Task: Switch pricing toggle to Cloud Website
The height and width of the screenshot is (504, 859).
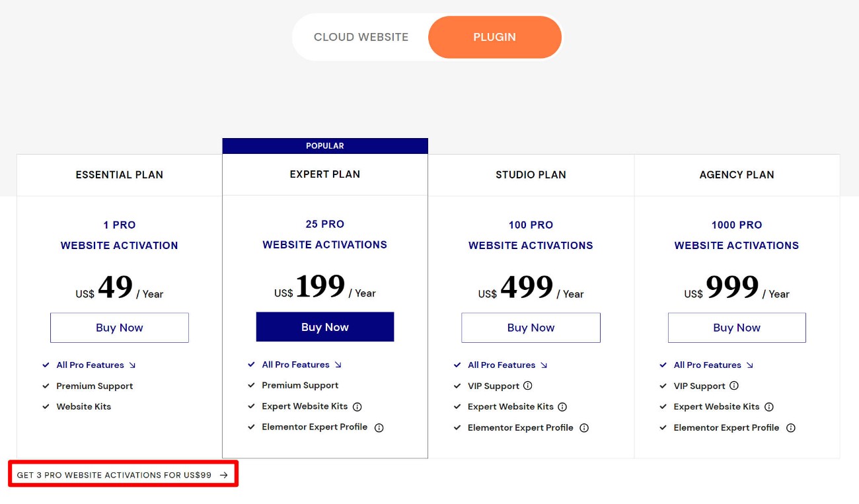Action: tap(361, 37)
